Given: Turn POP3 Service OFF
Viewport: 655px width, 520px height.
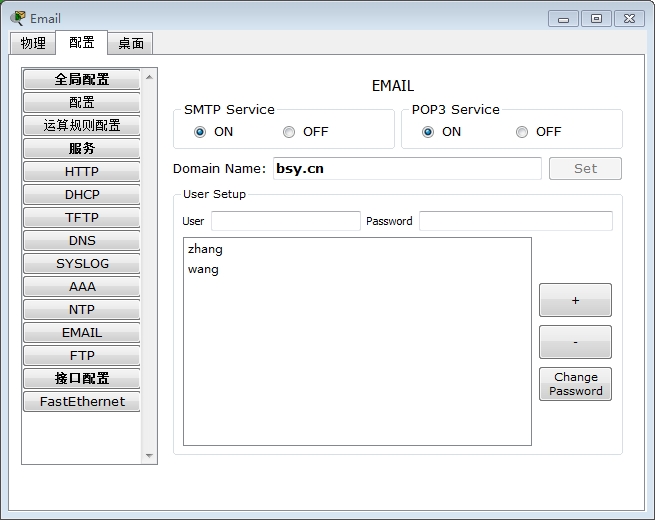Looking at the screenshot, I should point(522,132).
